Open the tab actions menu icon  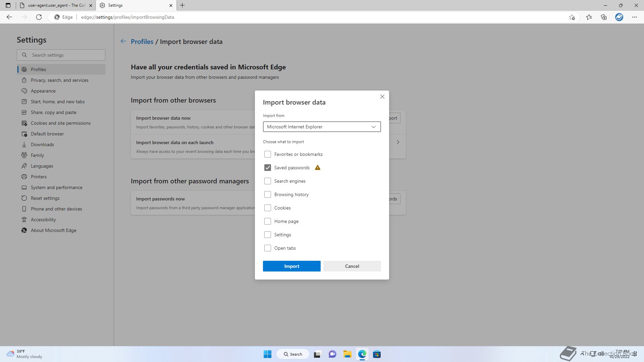coord(8,5)
